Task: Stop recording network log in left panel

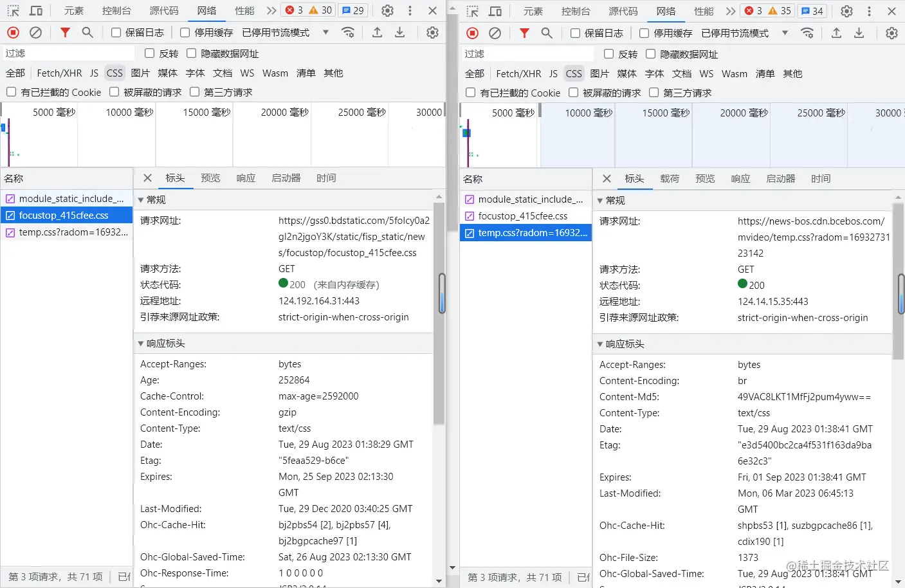Action: (13, 32)
